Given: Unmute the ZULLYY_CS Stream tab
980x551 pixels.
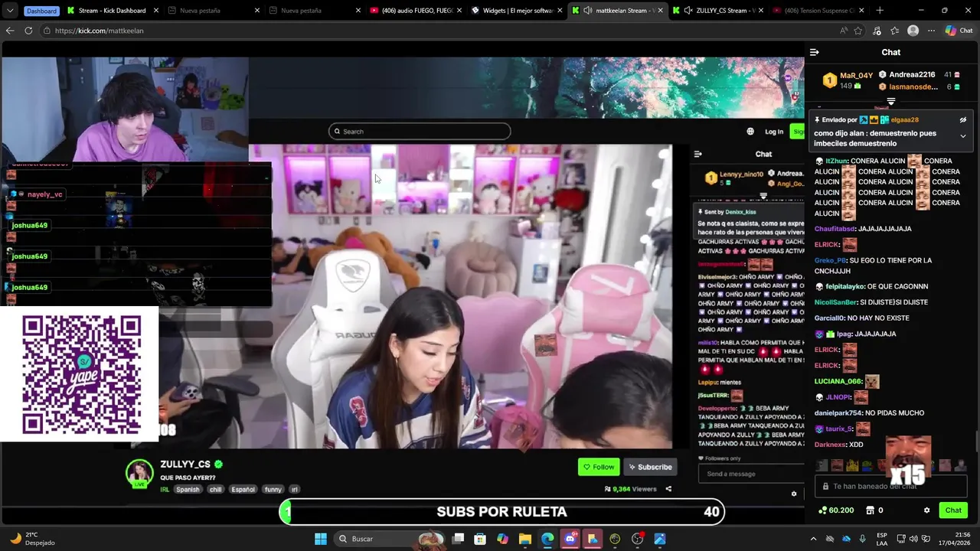Looking at the screenshot, I should click(688, 11).
